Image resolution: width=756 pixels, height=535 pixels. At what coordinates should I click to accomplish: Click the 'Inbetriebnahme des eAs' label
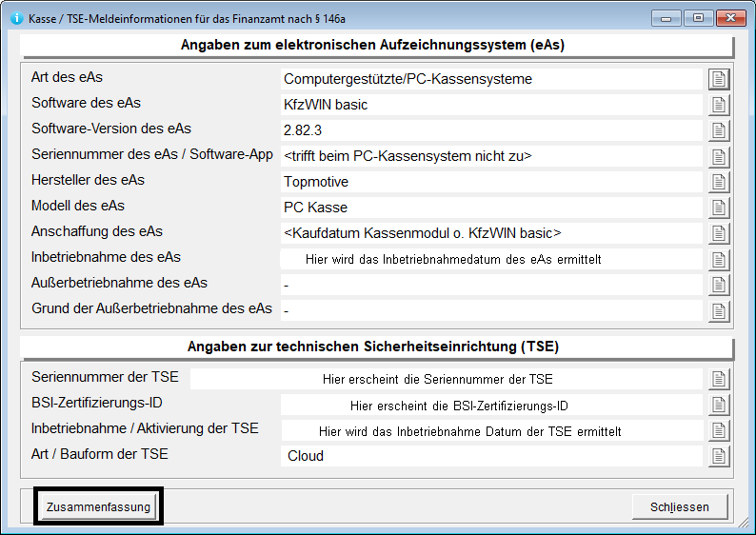pos(106,257)
